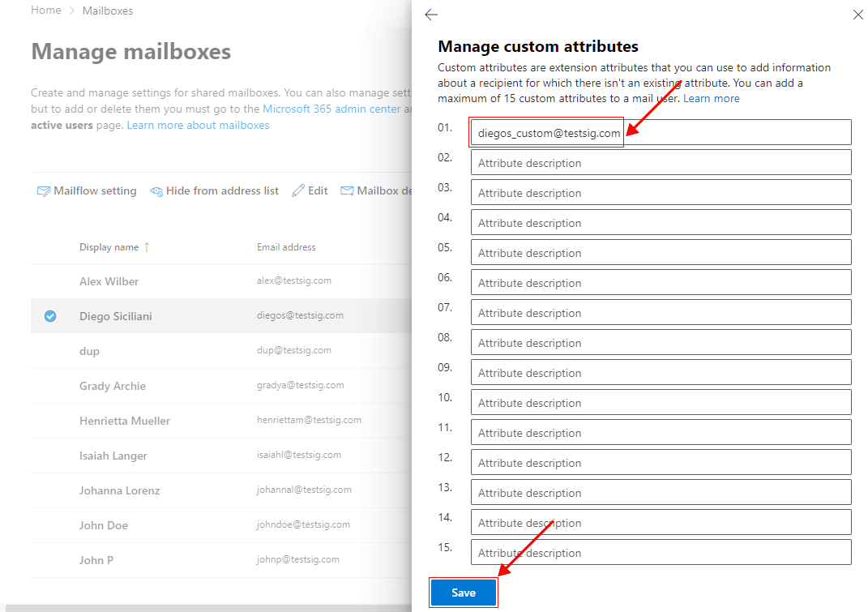The image size is (868, 612).
Task: Click the Email address column header
Action: (x=286, y=247)
